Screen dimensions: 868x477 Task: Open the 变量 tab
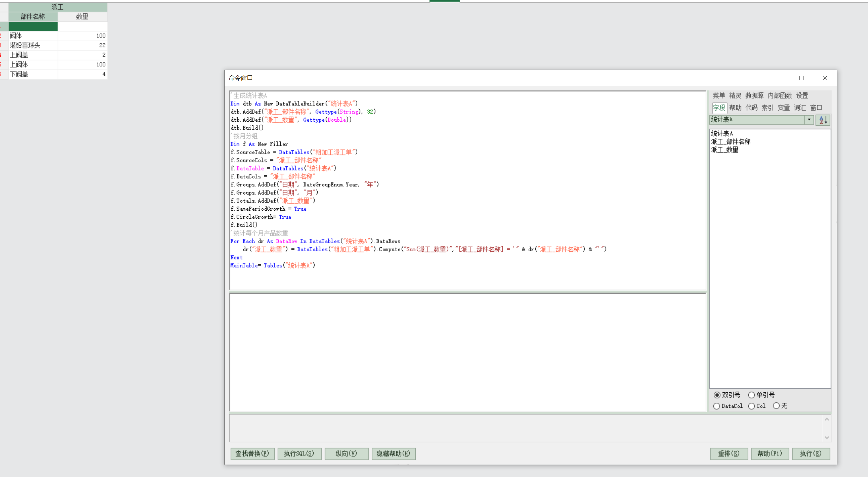coord(784,108)
